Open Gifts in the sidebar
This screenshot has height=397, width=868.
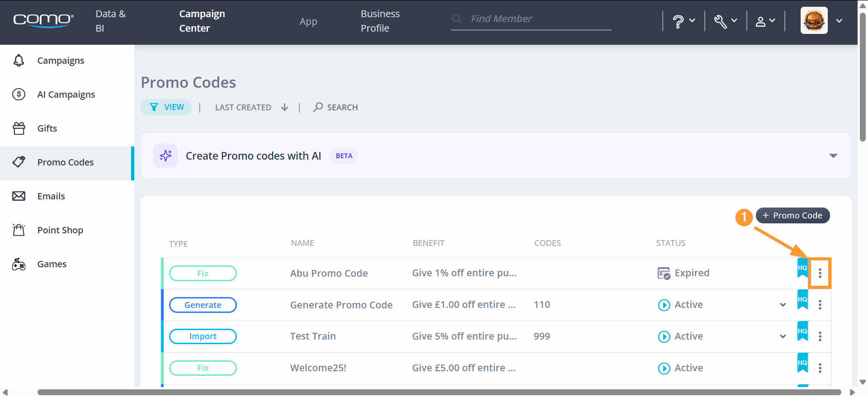[x=67, y=128]
